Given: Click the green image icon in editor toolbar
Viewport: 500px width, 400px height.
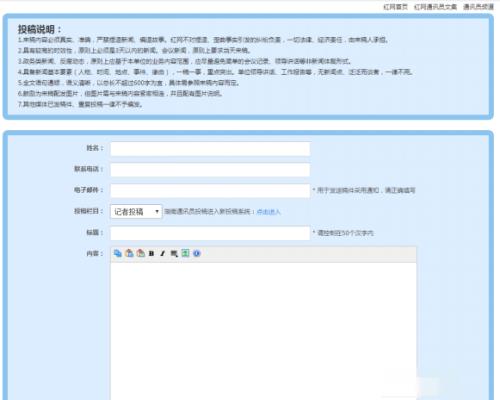Looking at the screenshot, I should click(185, 253).
